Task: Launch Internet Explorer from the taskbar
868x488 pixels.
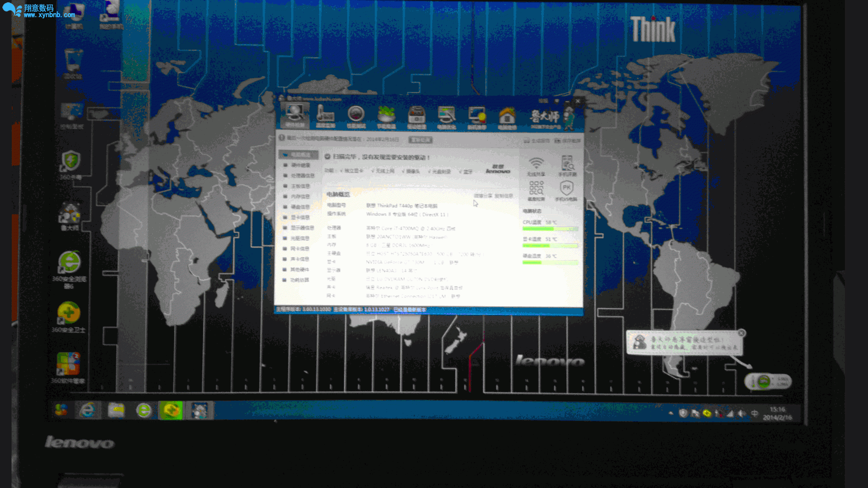Action: [87, 410]
